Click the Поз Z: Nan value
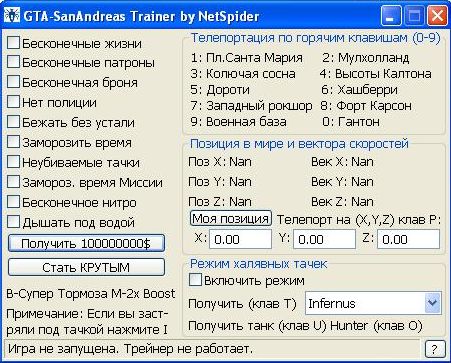Viewport: 451px width, 363px height. pos(220,202)
